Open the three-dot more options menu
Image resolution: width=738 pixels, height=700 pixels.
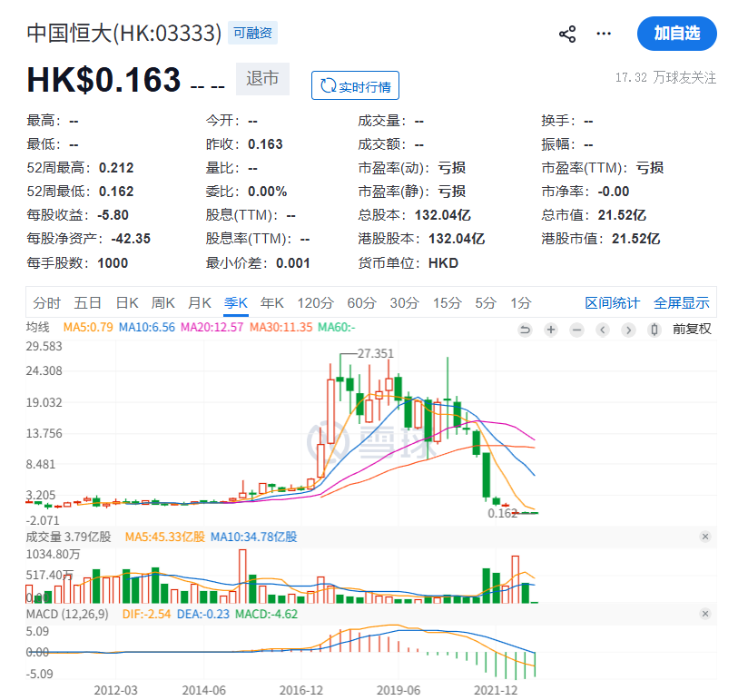(604, 34)
